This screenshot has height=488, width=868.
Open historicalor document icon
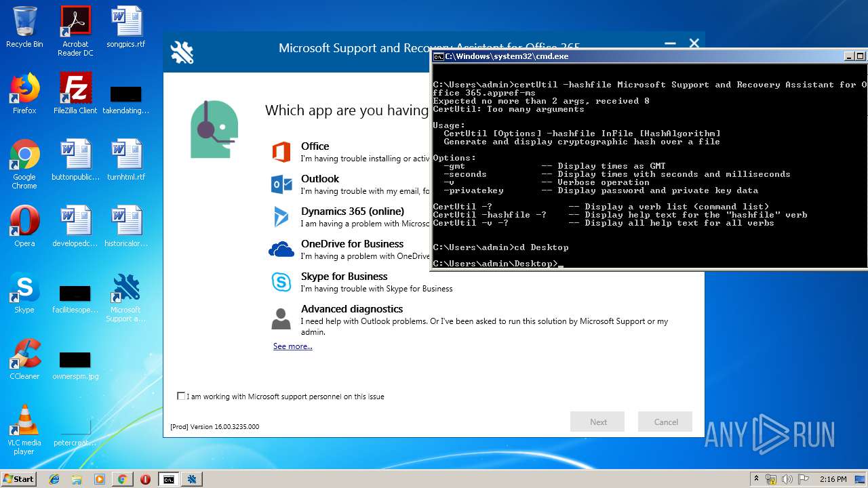tap(126, 226)
